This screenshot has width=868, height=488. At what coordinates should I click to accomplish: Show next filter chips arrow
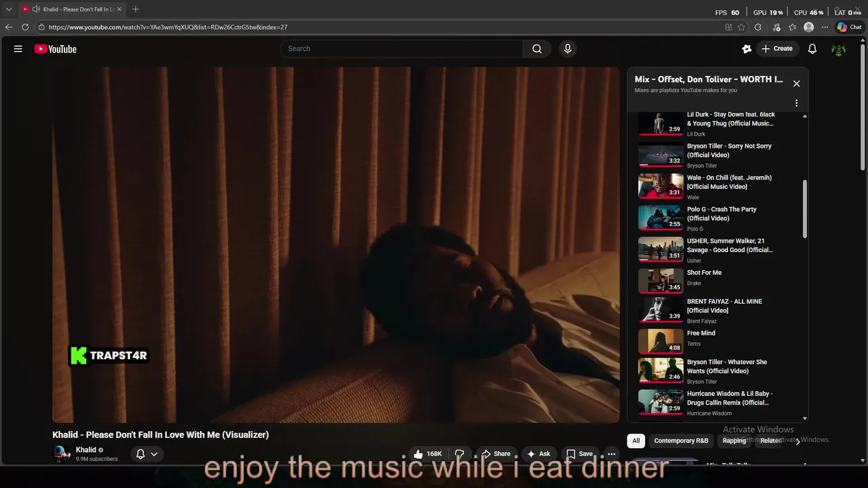[x=798, y=441]
